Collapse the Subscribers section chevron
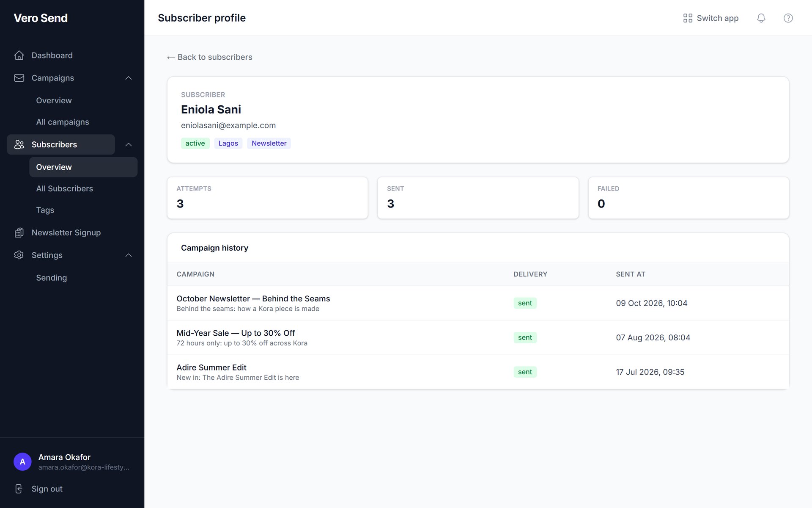Viewport: 812px width, 508px height. (129, 144)
